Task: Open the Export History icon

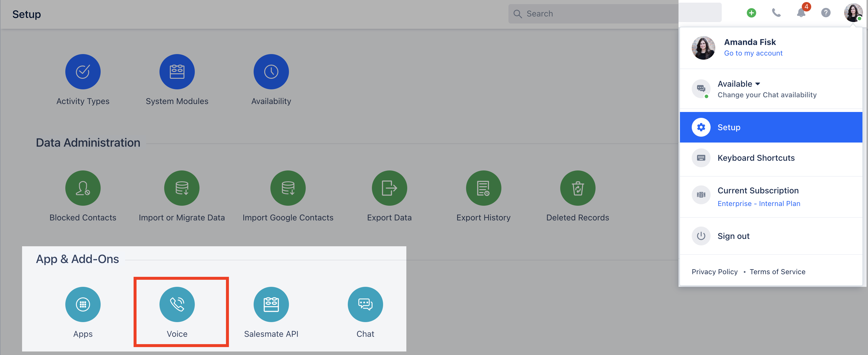Action: 483,188
